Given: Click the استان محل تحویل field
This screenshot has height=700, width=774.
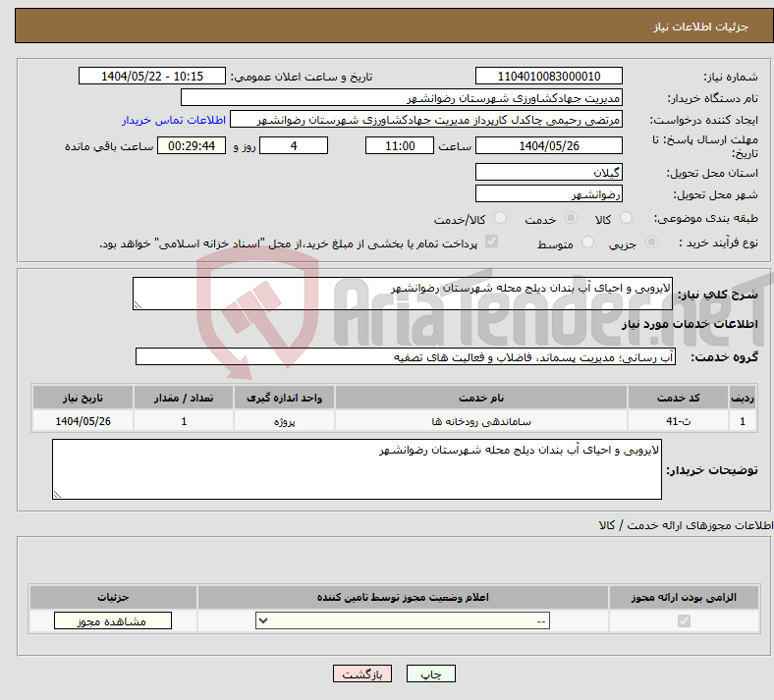Looking at the screenshot, I should 548,172.
